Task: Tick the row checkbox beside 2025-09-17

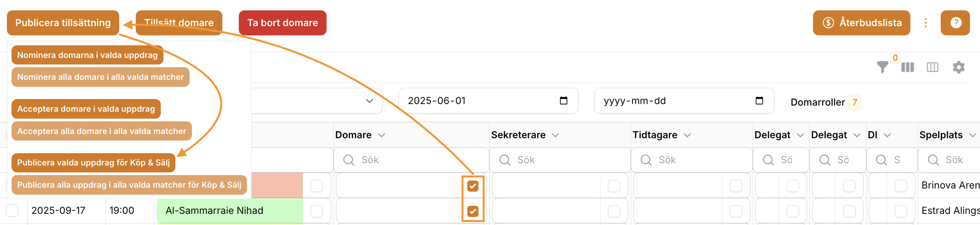Action: click(x=12, y=210)
